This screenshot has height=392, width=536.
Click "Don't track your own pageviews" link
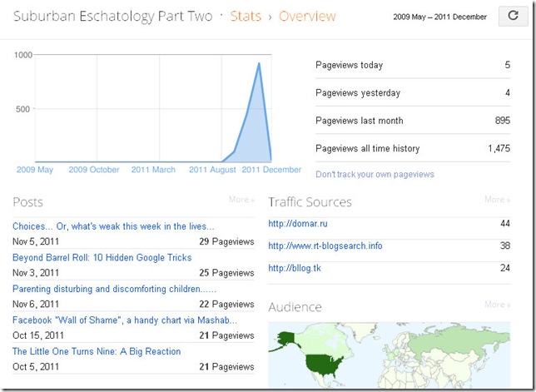pos(375,174)
